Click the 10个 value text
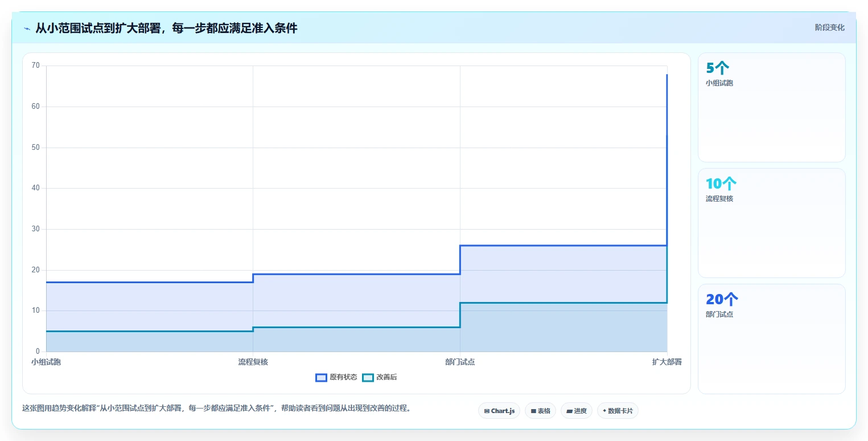868x441 pixels. coord(721,184)
